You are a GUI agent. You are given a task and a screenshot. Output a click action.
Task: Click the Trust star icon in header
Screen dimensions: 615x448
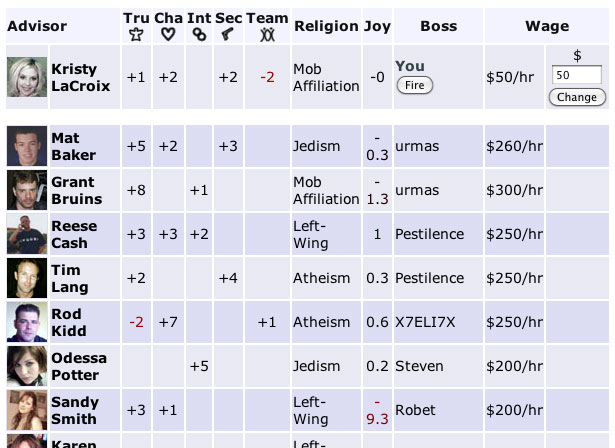[x=136, y=35]
